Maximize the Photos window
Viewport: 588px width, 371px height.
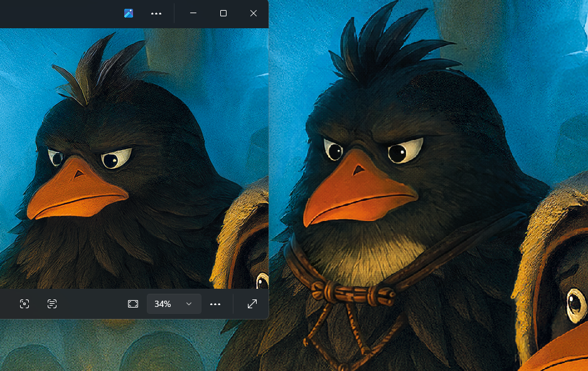pos(223,13)
